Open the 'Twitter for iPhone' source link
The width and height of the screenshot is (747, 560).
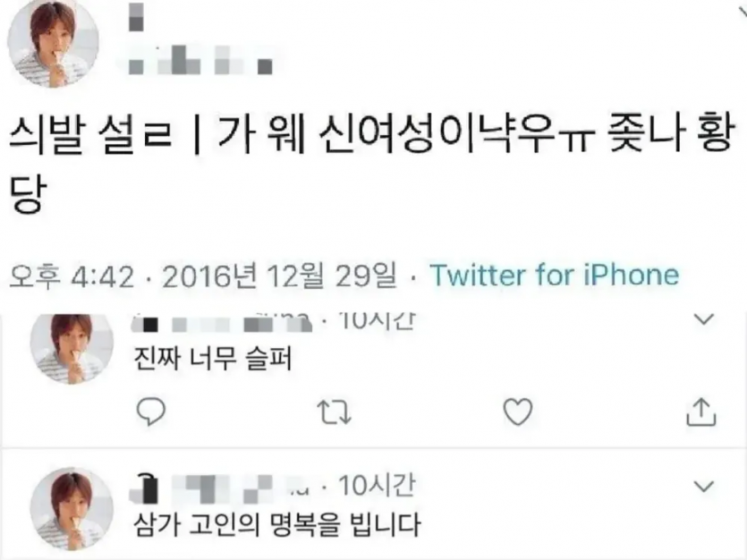pyautogui.click(x=555, y=275)
